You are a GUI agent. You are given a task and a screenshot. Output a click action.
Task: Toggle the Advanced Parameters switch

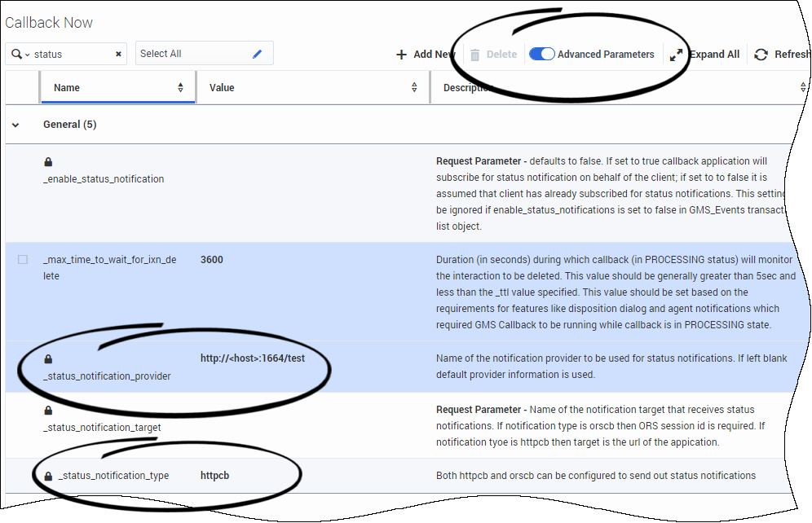[x=542, y=55]
